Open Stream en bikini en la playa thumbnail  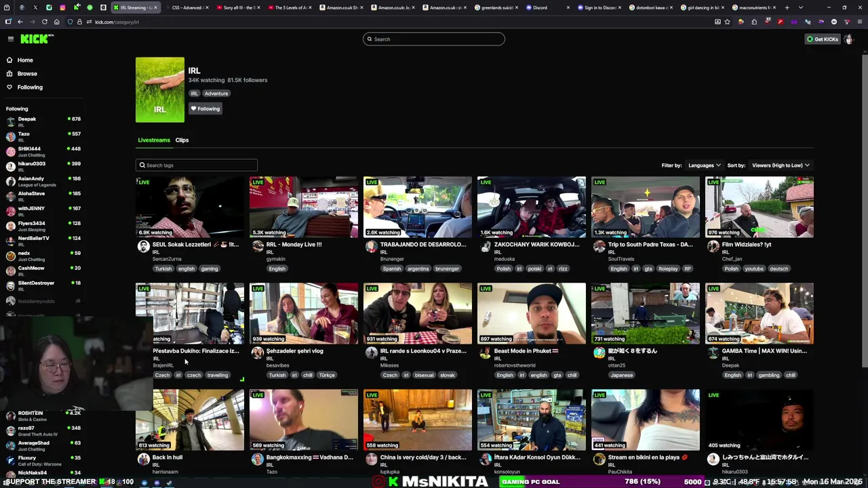pyautogui.click(x=646, y=420)
